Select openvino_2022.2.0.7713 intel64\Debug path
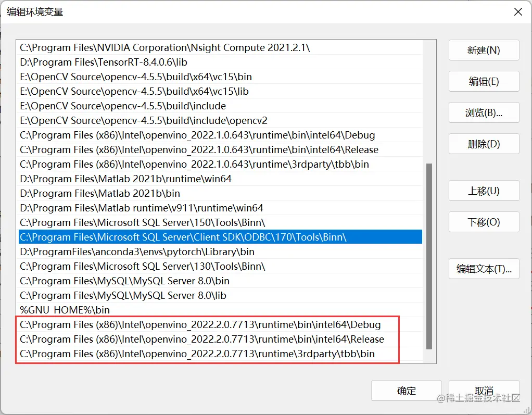 pyautogui.click(x=221, y=325)
